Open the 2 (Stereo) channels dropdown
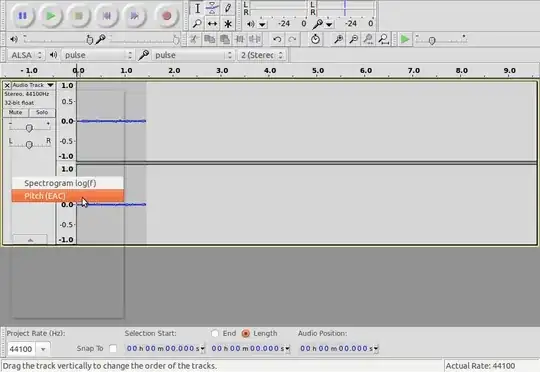540x372 pixels. pyautogui.click(x=262, y=55)
